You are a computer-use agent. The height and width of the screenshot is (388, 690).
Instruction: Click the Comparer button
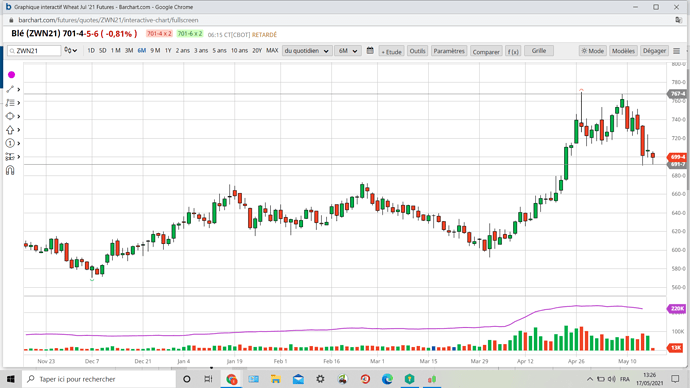[x=486, y=51]
